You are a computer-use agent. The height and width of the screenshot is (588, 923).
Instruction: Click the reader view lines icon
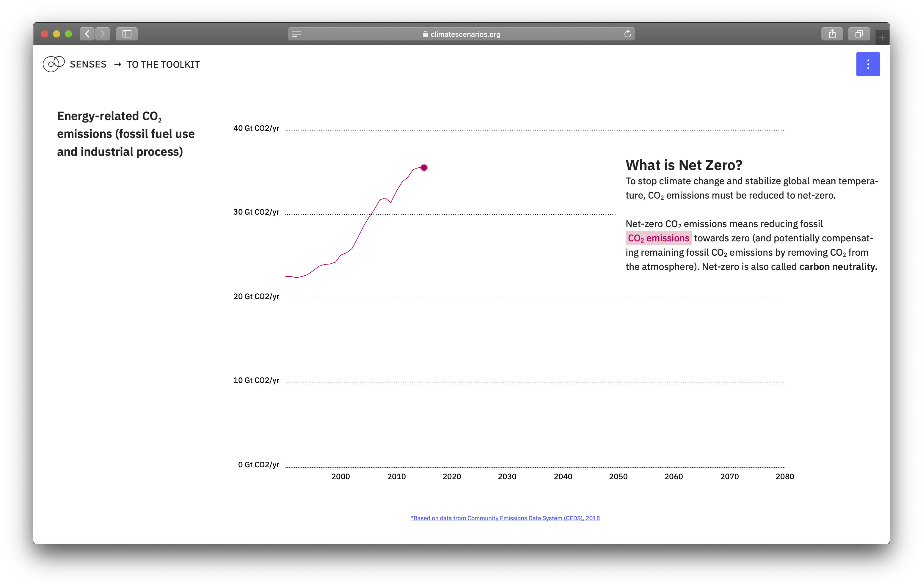(x=296, y=34)
